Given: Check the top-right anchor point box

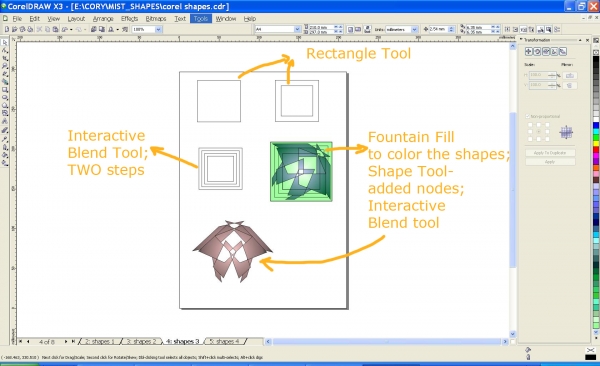Looking at the screenshot, I should 548,124.
